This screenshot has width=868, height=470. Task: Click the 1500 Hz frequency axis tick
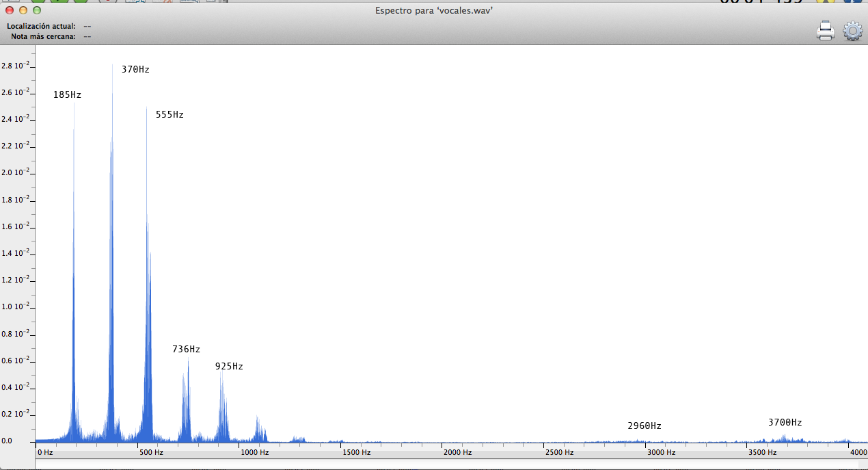tap(356, 452)
